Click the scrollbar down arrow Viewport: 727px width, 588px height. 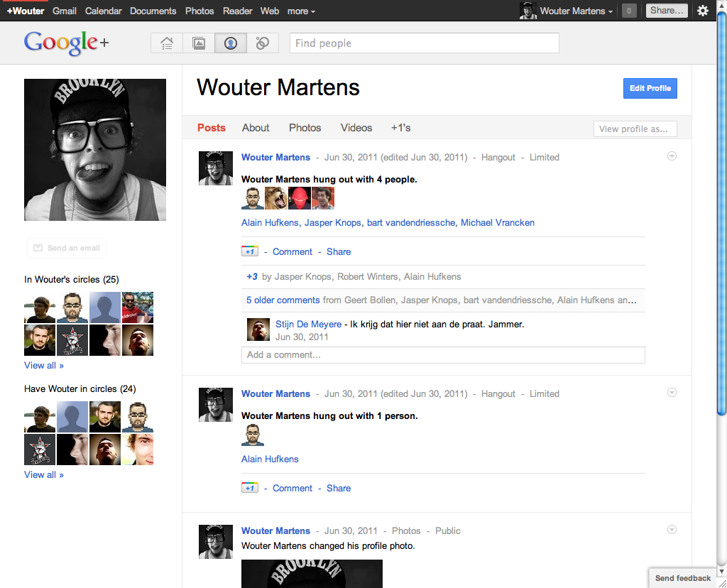point(721,572)
